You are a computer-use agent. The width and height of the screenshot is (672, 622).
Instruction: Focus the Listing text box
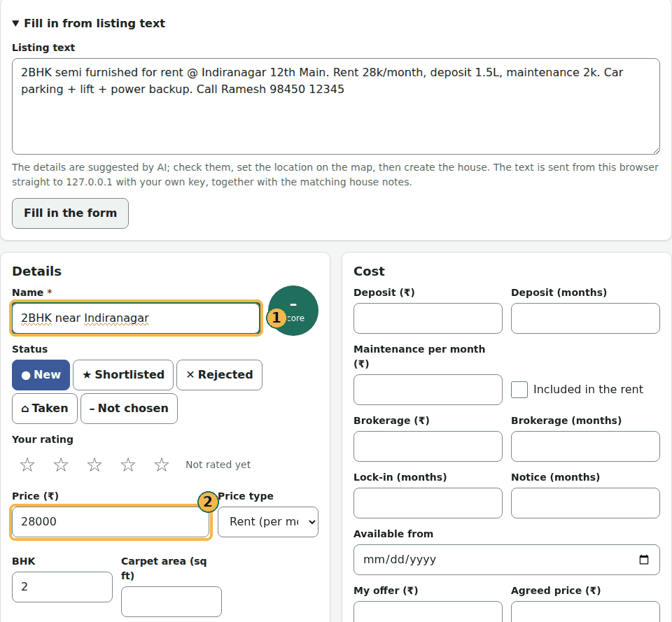(336, 106)
